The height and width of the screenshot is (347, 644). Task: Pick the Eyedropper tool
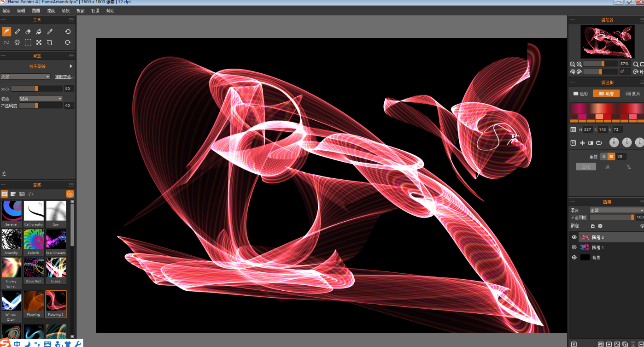pos(50,31)
